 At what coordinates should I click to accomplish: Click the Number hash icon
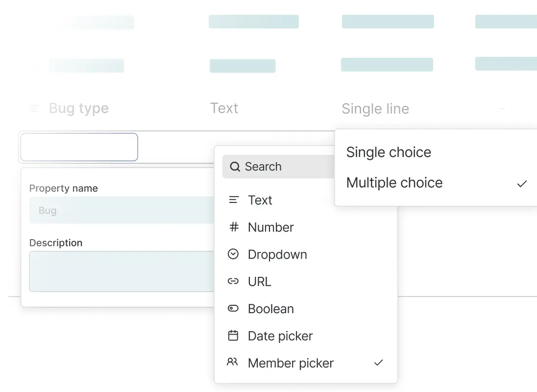[234, 227]
